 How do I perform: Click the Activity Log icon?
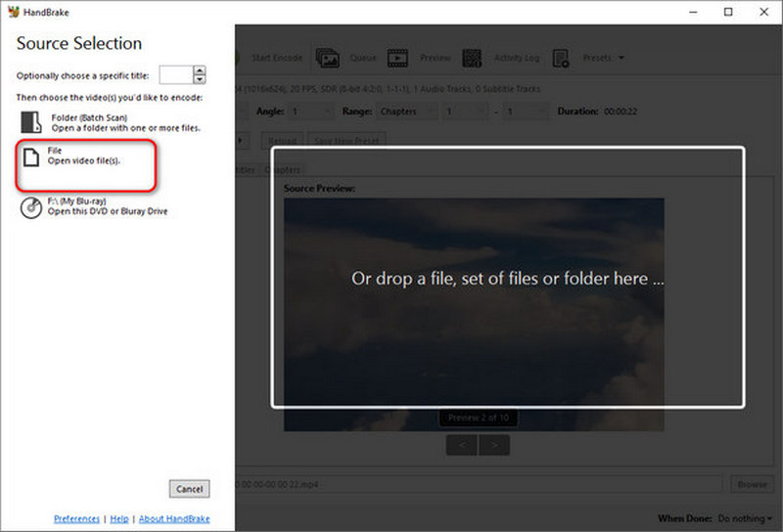pyautogui.click(x=472, y=58)
